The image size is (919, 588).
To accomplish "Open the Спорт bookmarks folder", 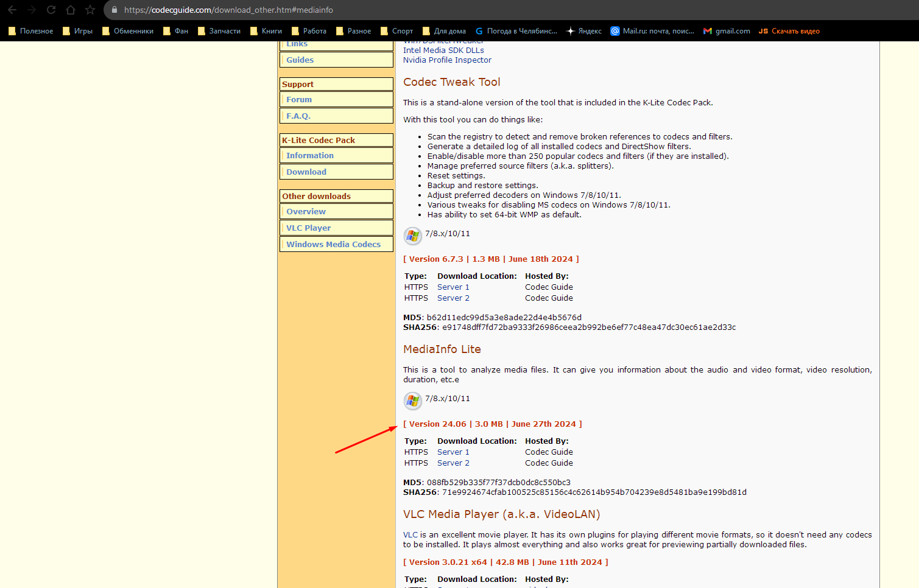I will click(396, 31).
